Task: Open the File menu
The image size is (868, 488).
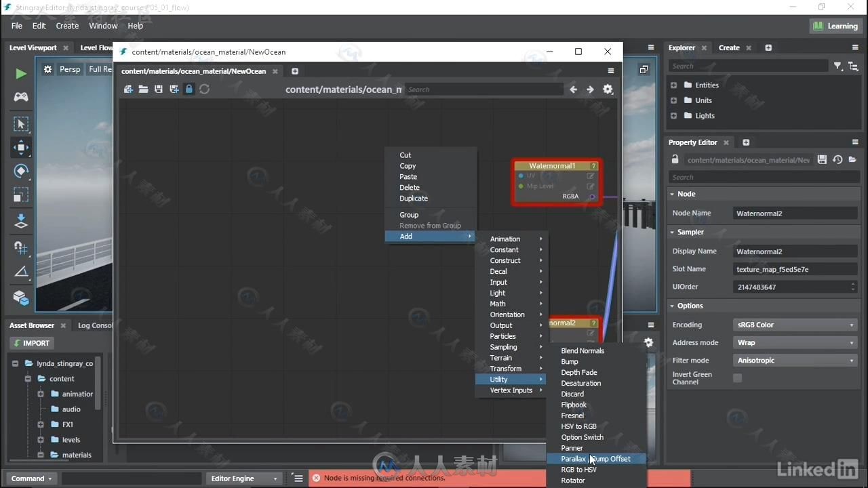Action: pos(17,26)
